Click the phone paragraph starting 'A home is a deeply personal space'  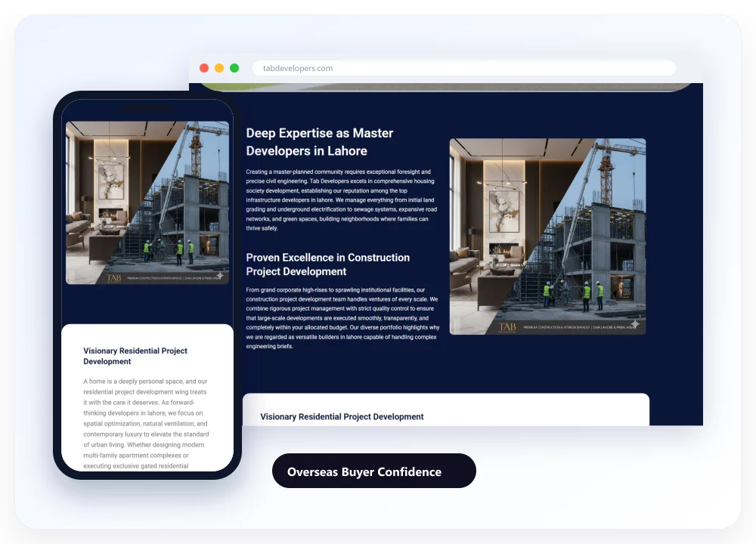146,424
